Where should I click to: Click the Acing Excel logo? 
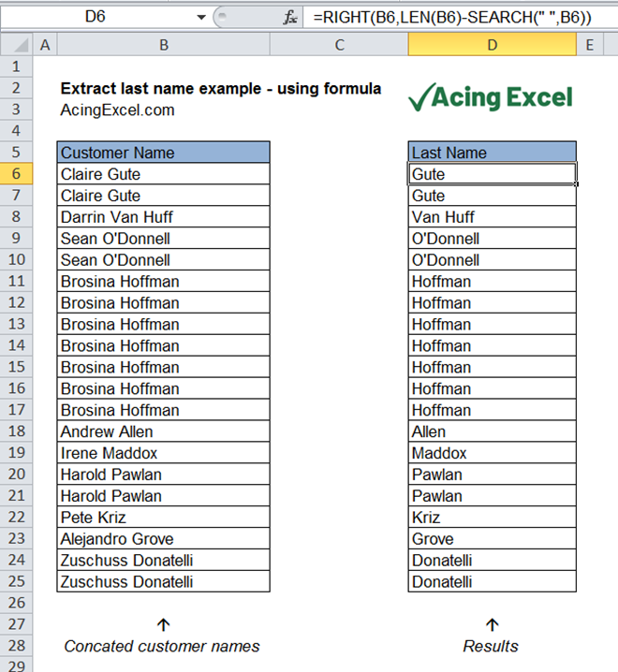[x=491, y=97]
